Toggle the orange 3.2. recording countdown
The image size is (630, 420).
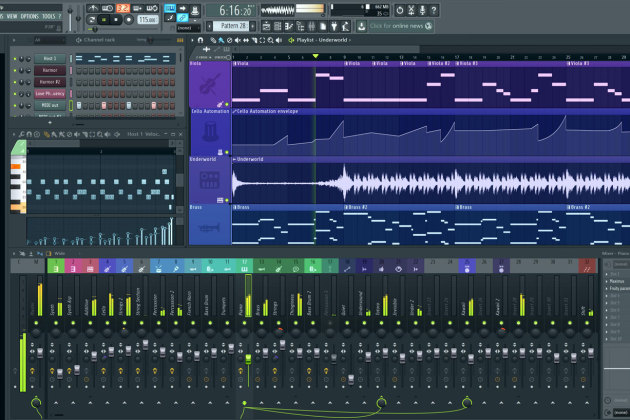[123, 8]
